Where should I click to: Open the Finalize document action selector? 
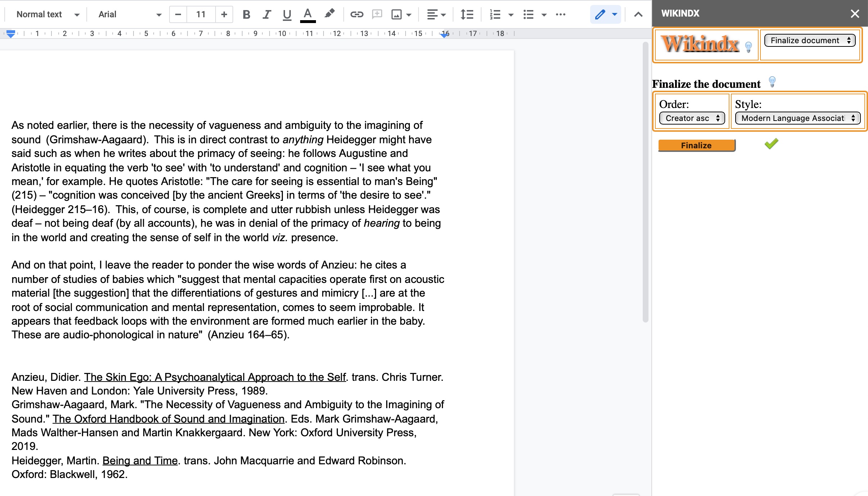809,40
